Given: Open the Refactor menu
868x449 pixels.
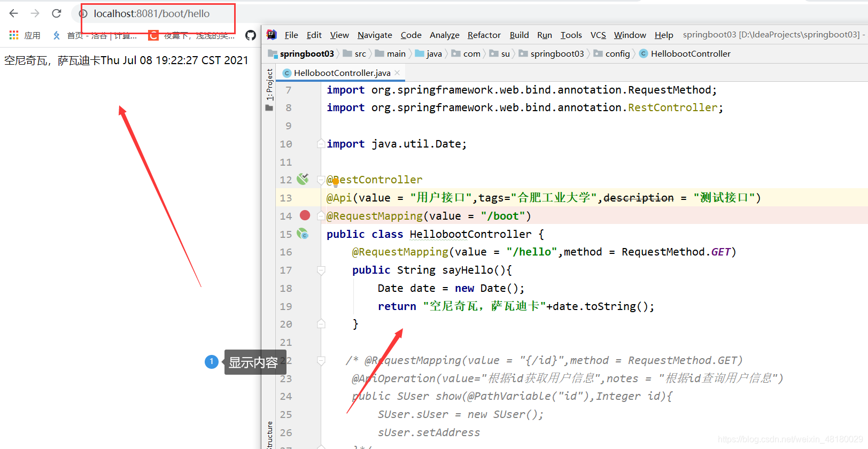Looking at the screenshot, I should click(x=484, y=35).
